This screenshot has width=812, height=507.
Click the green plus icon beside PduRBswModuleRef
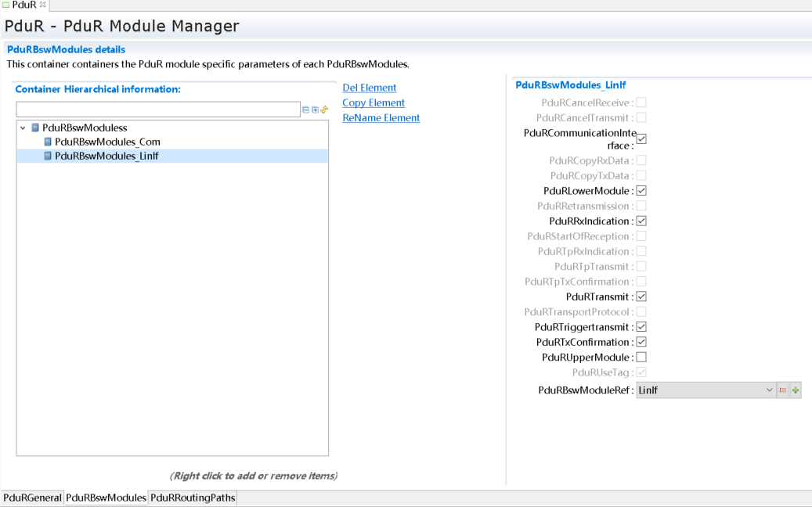796,390
